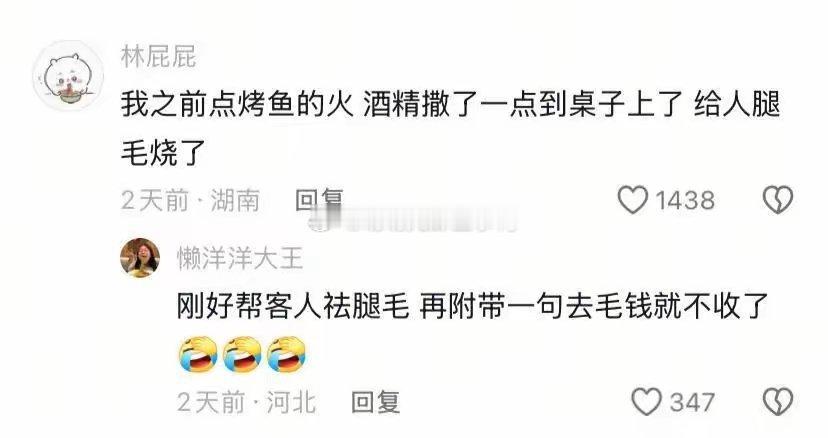Viewport: 828px width, 438px height.
Task: Select the reply text about 祛腿毛
Action: pyautogui.click(x=472, y=306)
